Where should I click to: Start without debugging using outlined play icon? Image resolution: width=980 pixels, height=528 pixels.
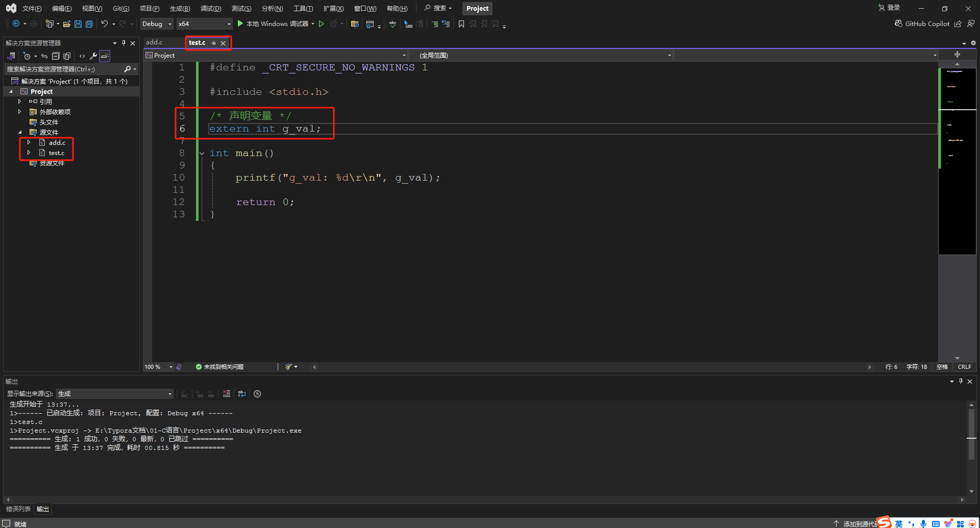tap(322, 23)
